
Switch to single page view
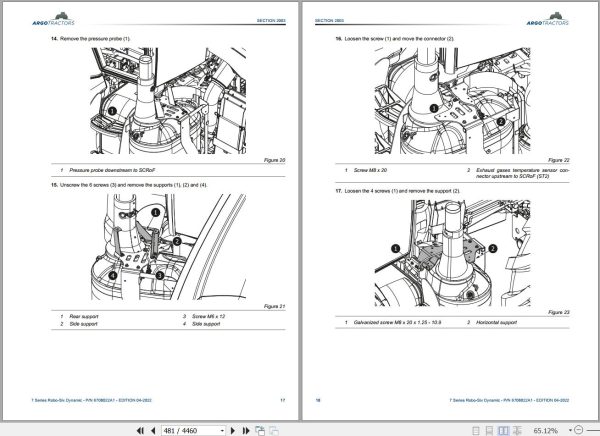[x=476, y=431]
